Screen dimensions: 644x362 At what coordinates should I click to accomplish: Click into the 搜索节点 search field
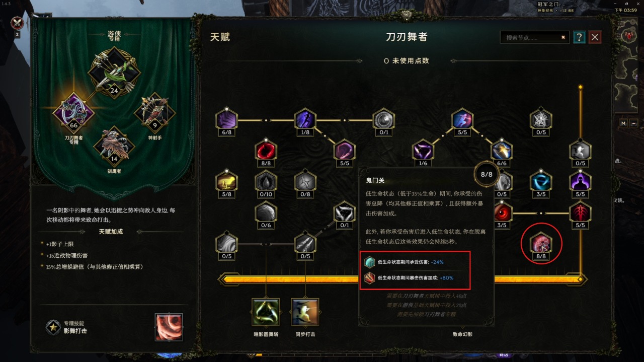point(531,37)
